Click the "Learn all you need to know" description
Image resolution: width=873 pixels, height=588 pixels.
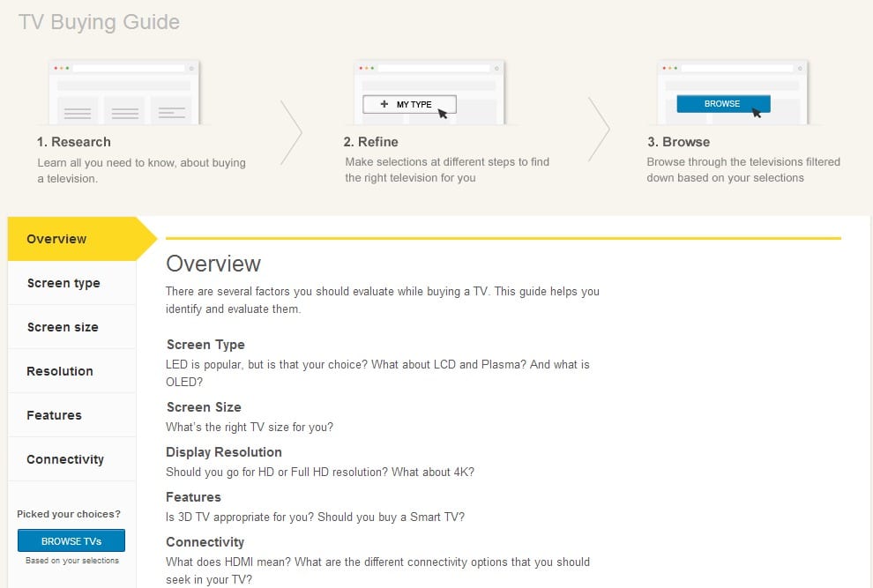(141, 170)
